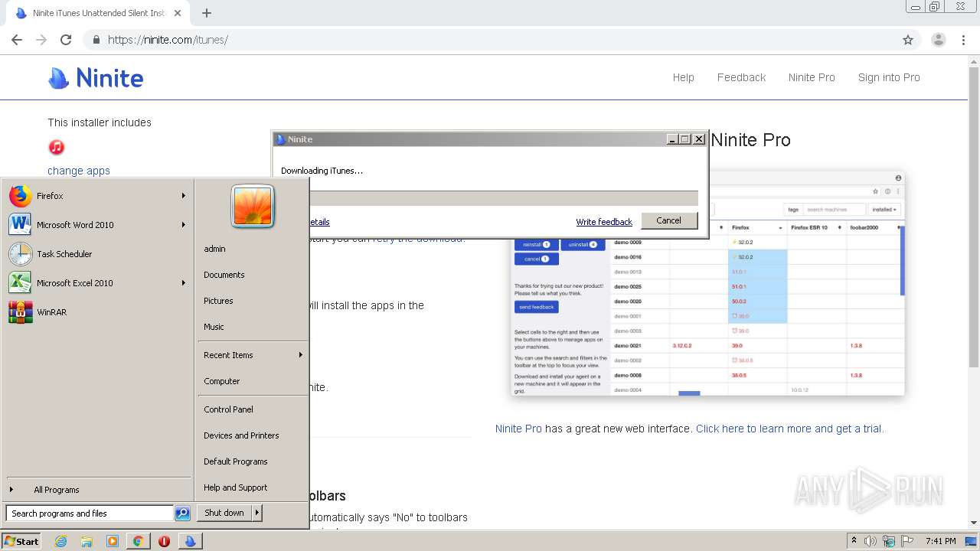Click the Shut down button
980x551 pixels.
[224, 513]
